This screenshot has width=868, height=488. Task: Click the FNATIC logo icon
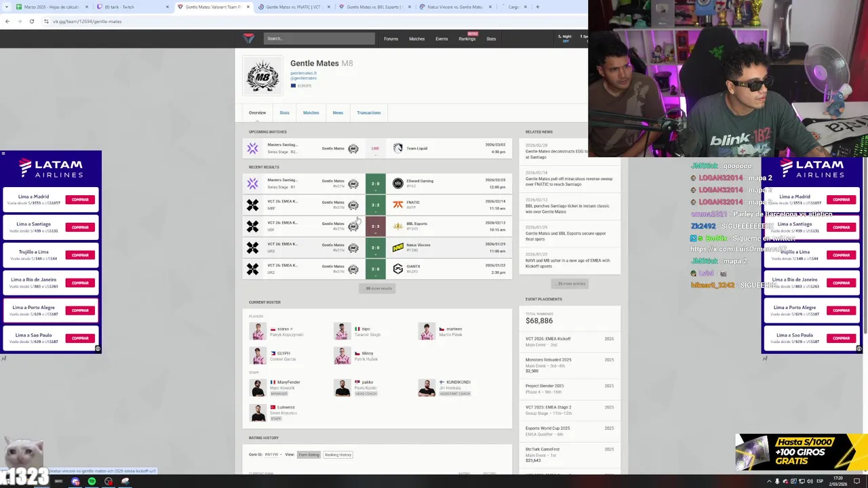398,205
